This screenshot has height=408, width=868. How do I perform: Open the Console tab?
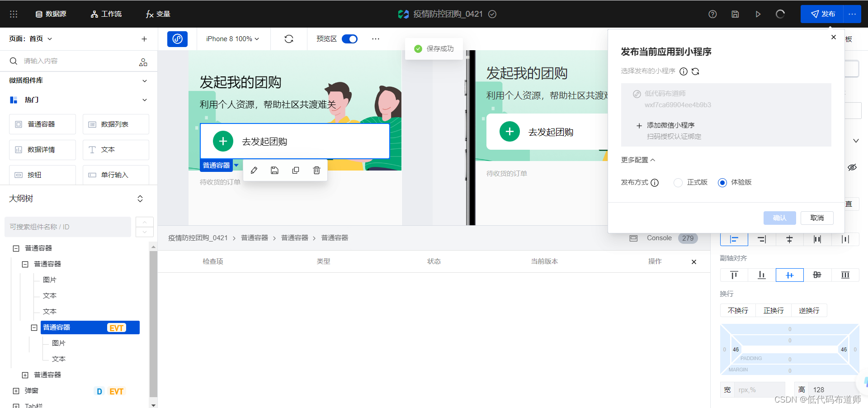pos(659,238)
